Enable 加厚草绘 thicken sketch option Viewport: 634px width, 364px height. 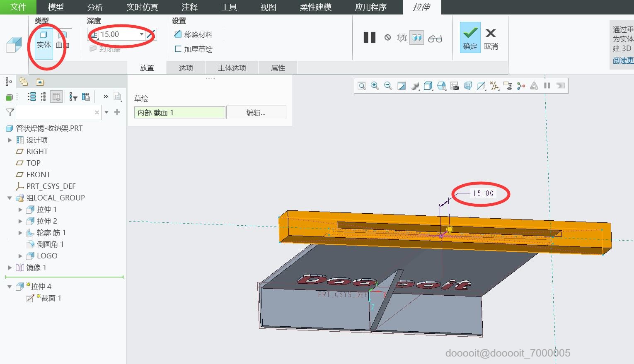(x=194, y=49)
